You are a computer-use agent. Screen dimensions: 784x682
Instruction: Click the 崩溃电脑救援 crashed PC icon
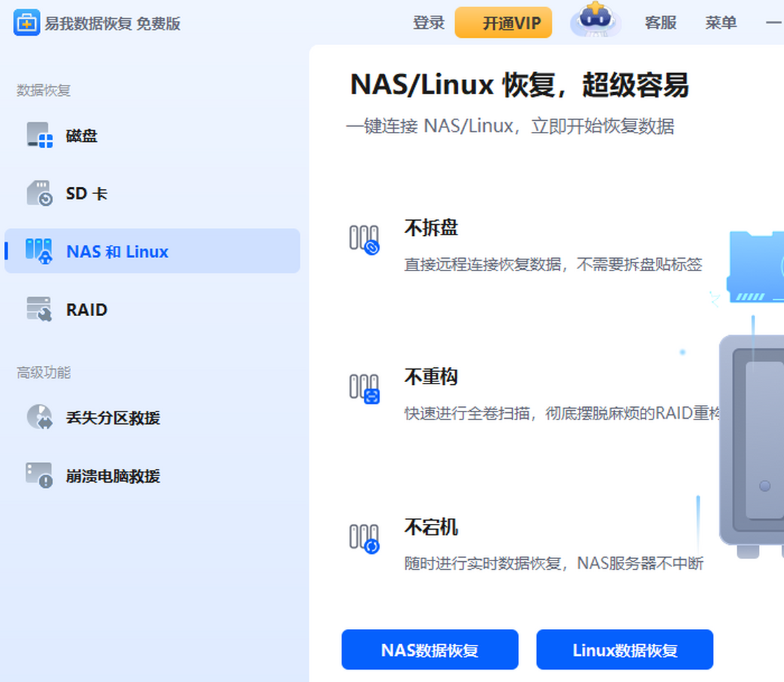39,476
